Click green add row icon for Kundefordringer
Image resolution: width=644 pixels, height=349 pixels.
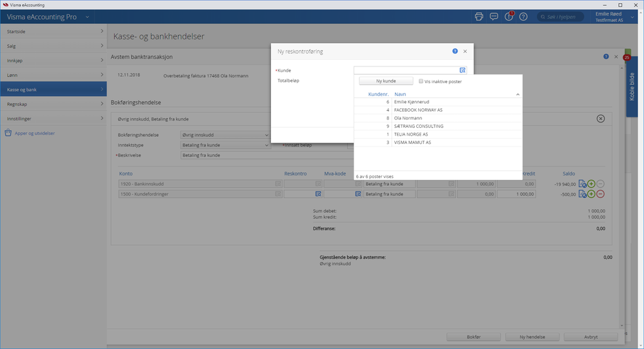[591, 194]
